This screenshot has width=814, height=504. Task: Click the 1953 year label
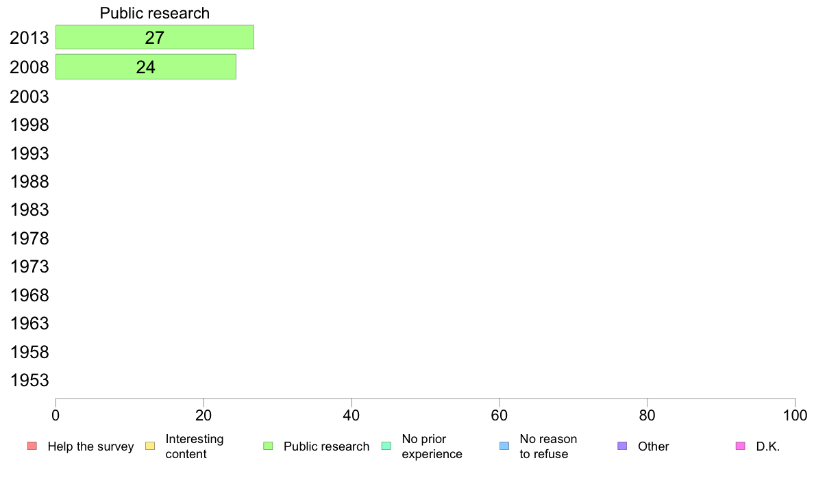point(29,381)
